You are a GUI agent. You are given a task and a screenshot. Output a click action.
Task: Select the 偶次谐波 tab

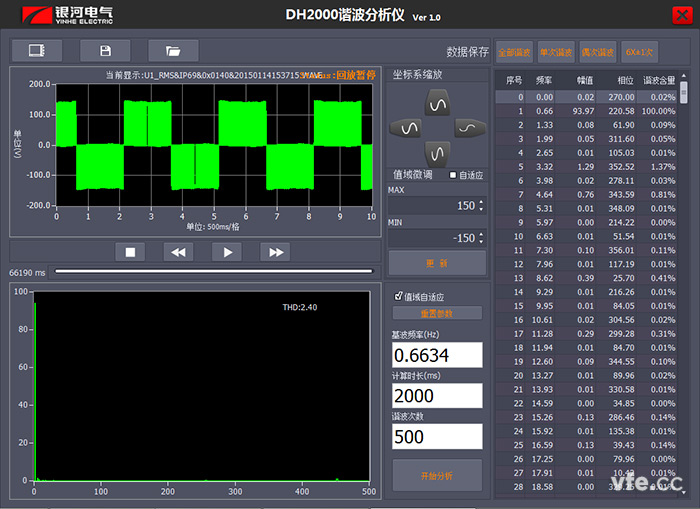point(596,51)
